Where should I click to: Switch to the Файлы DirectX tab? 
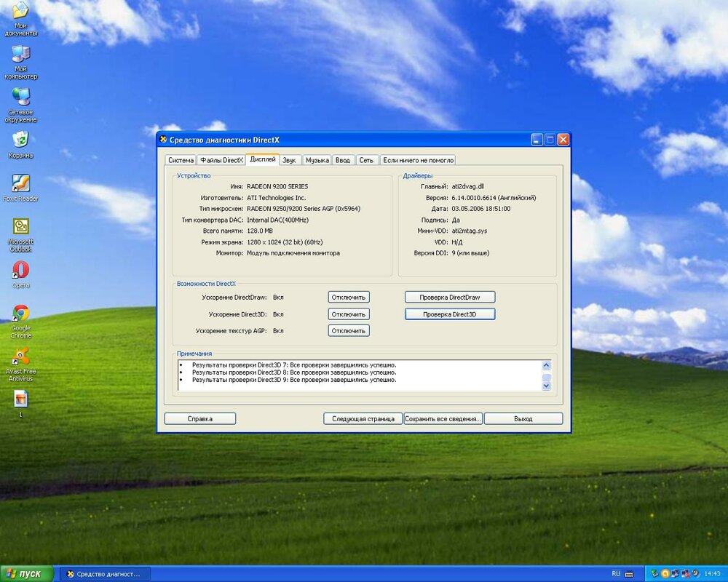221,160
